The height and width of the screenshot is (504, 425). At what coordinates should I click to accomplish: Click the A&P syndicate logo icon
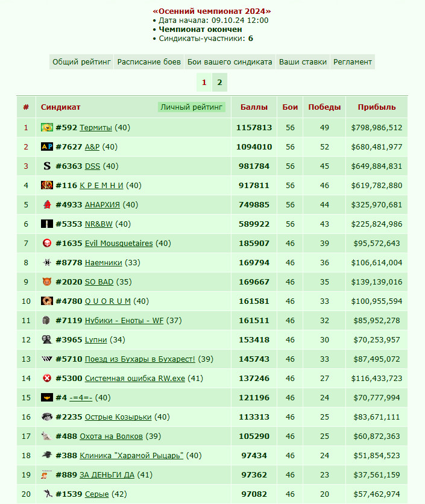click(x=47, y=147)
